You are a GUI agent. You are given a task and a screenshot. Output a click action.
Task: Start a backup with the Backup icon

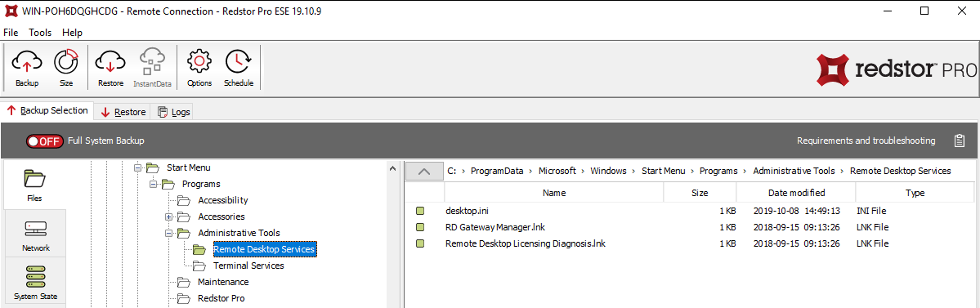point(27,68)
